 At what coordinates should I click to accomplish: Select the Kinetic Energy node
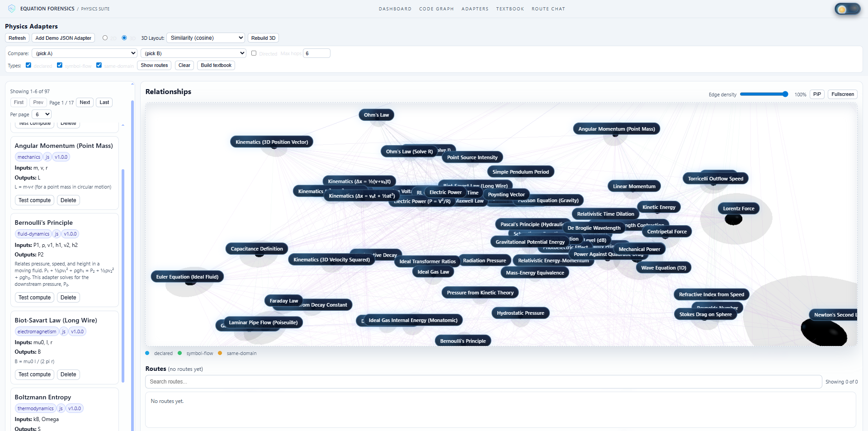click(x=659, y=207)
